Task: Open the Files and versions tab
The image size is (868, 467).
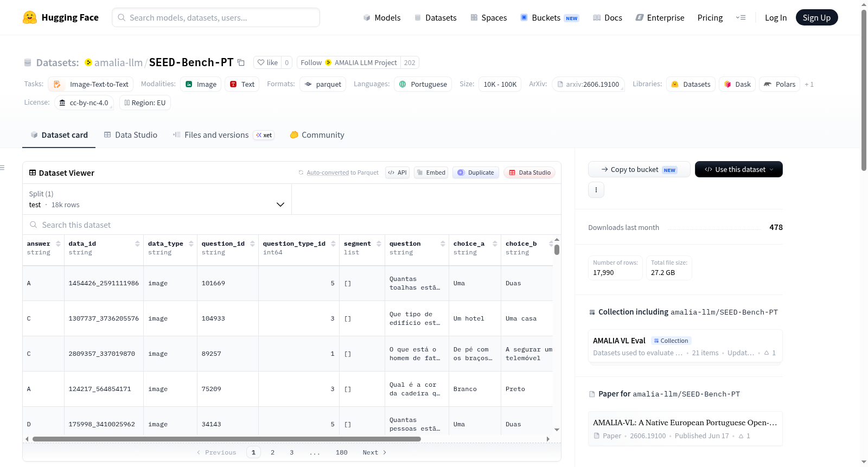Action: coord(223,135)
